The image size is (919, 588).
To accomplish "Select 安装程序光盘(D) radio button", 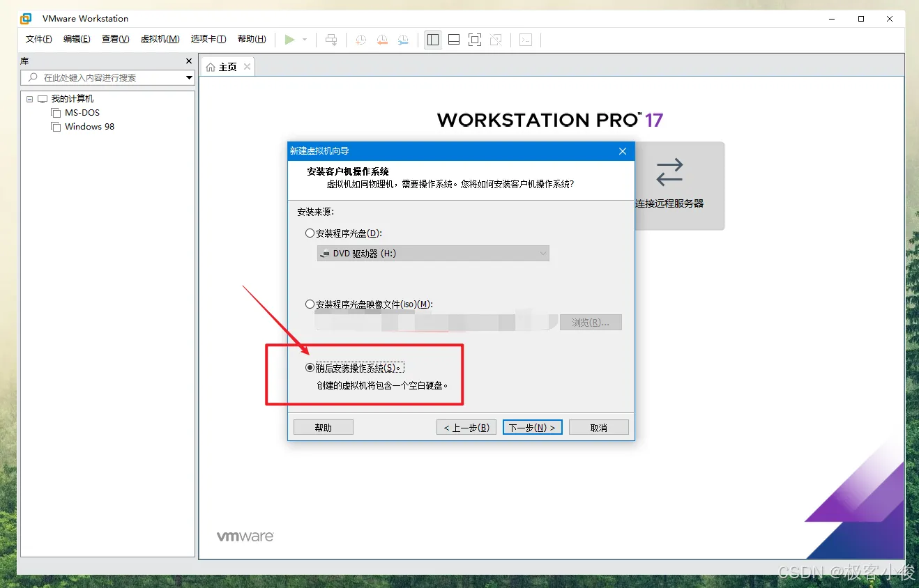I will point(310,233).
